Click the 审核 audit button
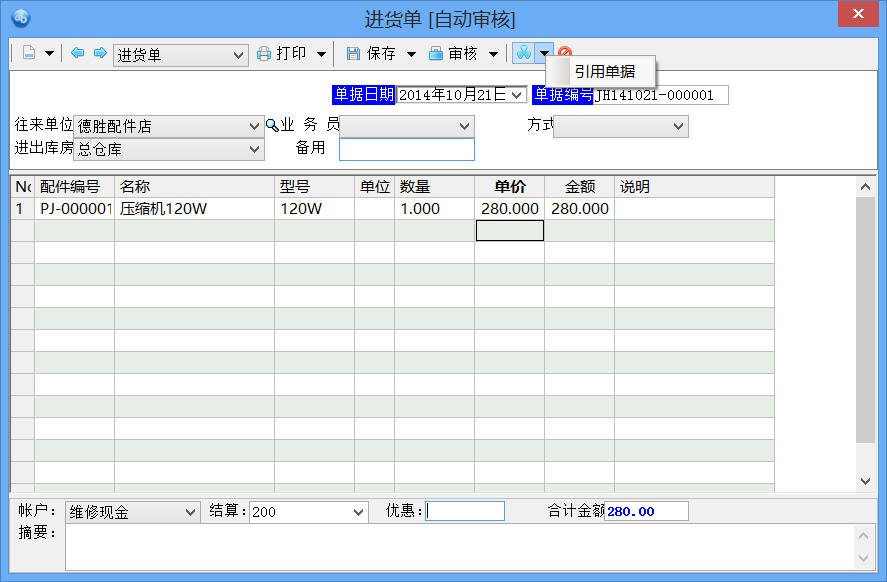Screen dimensions: 887x582 (x=454, y=54)
